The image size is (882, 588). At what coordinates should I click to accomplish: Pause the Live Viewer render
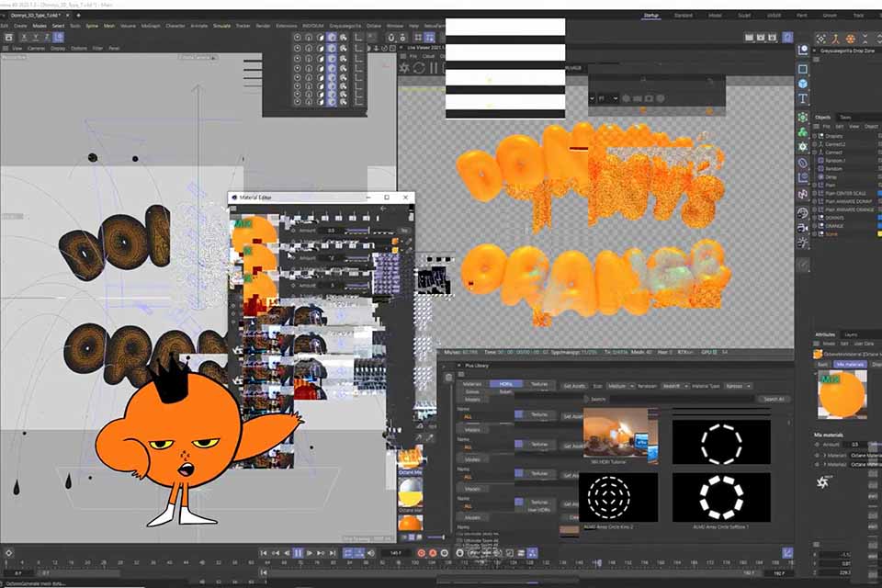(434, 68)
